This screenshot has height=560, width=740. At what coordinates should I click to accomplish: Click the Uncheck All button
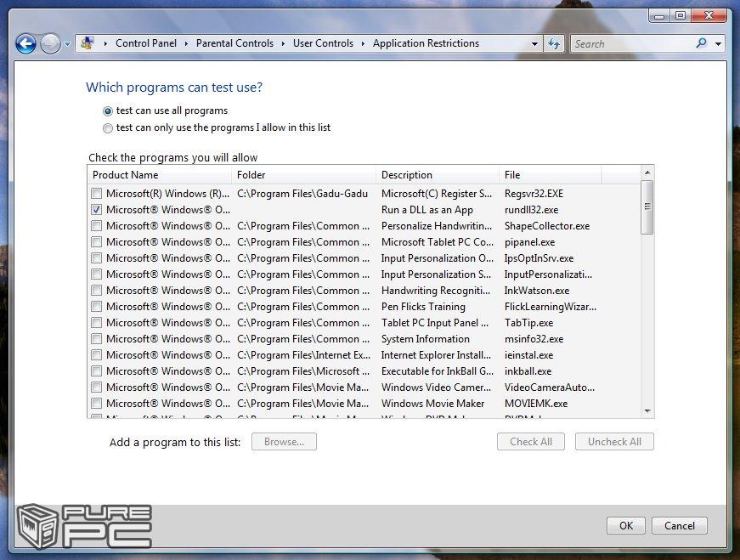pos(614,442)
